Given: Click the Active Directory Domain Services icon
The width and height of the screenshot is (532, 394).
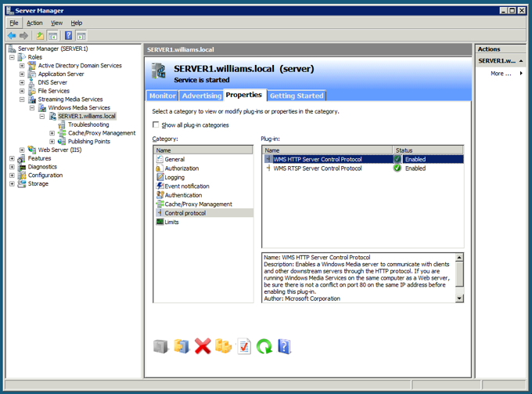Looking at the screenshot, I should (x=32, y=66).
